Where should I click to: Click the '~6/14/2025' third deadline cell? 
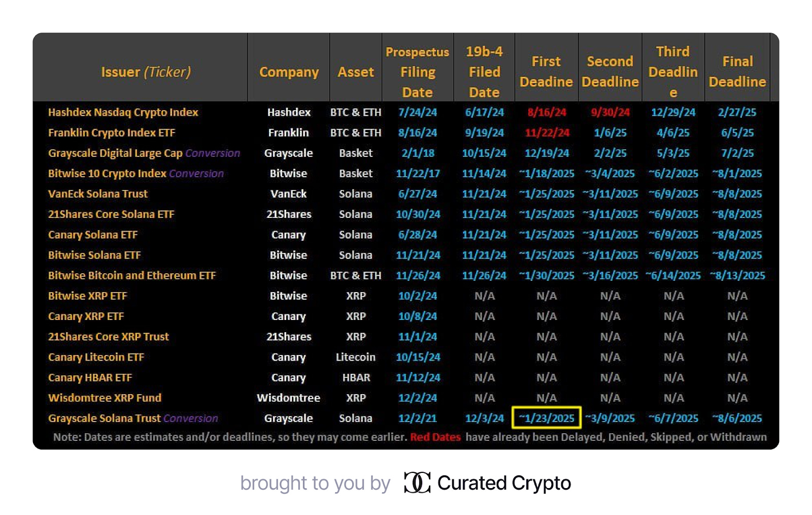click(673, 275)
